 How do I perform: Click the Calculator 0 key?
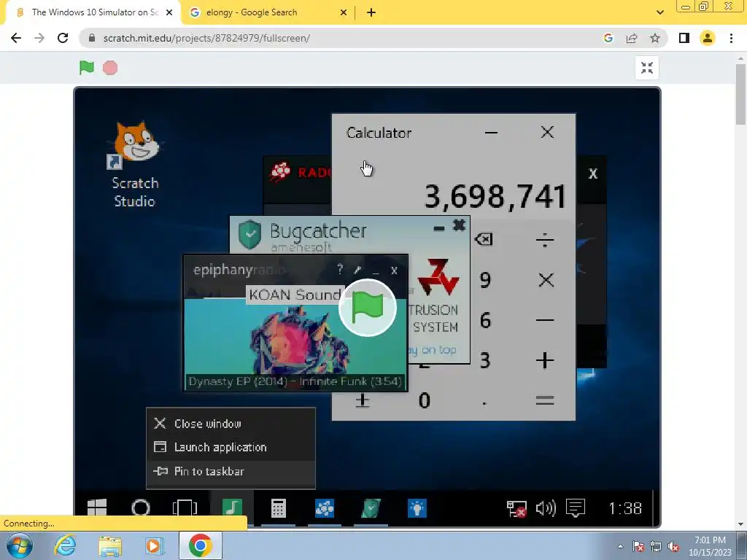424,400
